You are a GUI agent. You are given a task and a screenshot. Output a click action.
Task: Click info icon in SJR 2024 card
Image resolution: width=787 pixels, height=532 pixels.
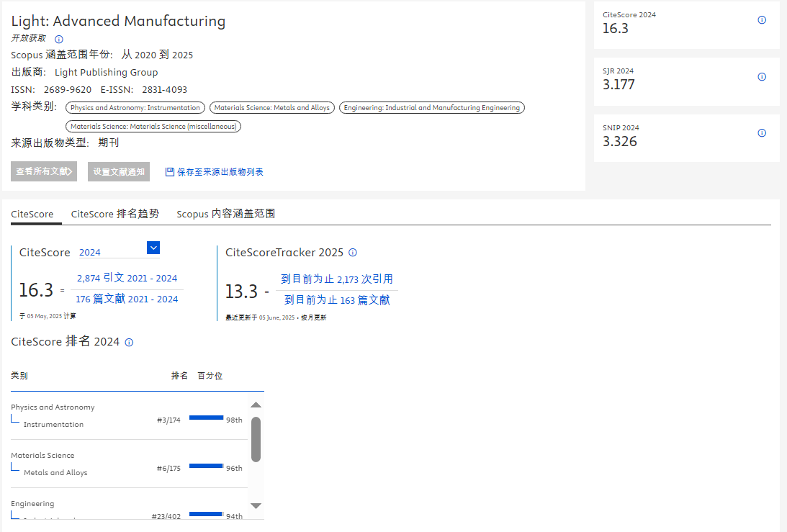[x=762, y=77]
